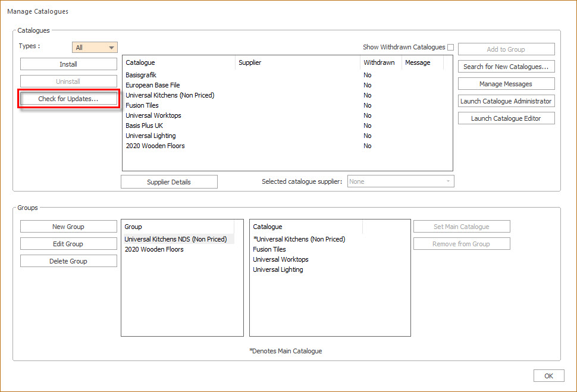This screenshot has height=392, width=577.
Task: Edit the selected group
Action: pyautogui.click(x=68, y=243)
